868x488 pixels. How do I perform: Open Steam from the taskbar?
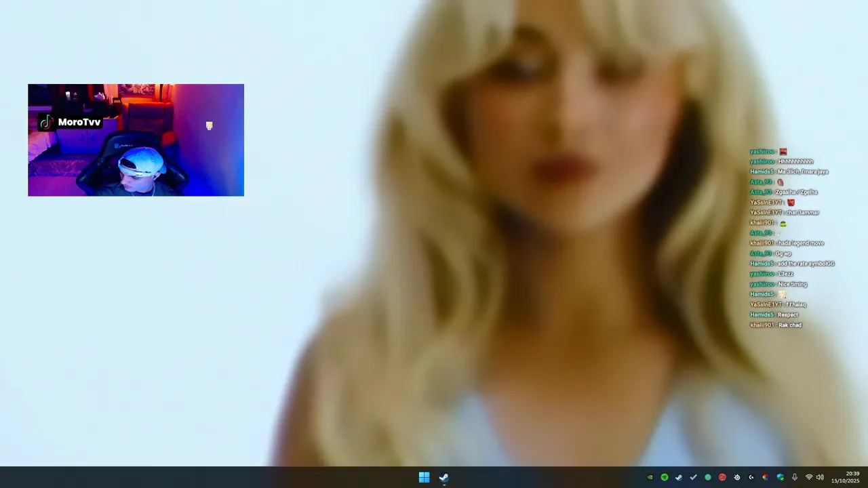click(443, 477)
